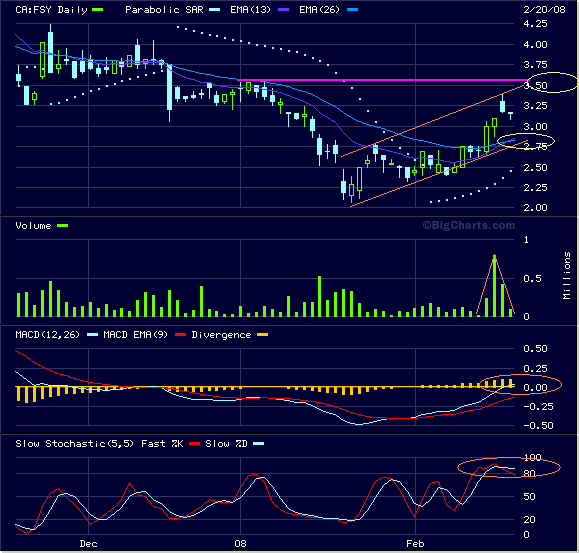Screen dimensions: 579x553
Task: Click the 2.00 price axis label
Action: click(x=535, y=208)
